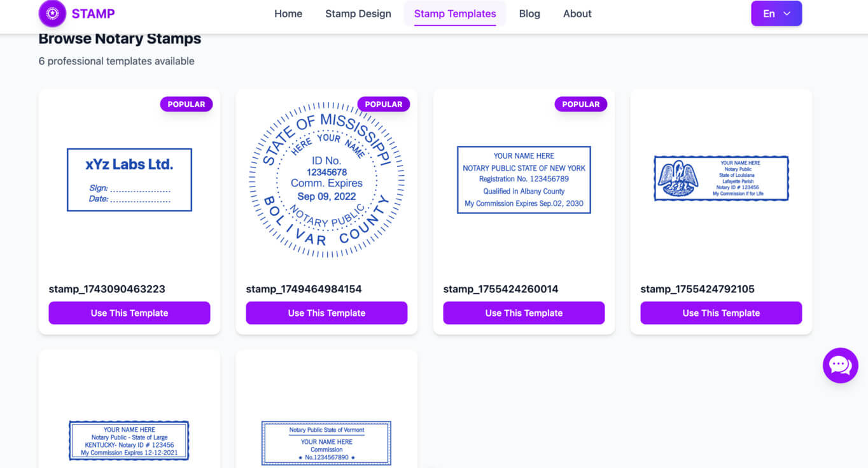Use This Template for the New York notary stamp
868x468 pixels.
click(x=523, y=313)
